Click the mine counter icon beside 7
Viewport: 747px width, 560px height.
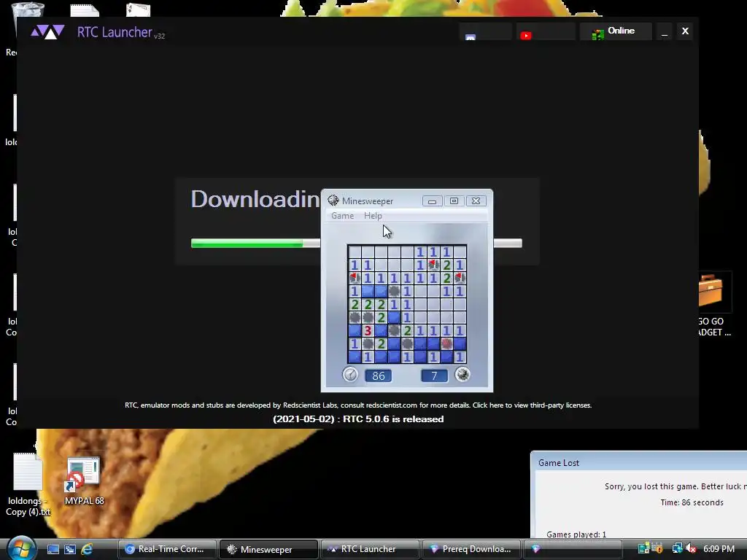pos(462,375)
